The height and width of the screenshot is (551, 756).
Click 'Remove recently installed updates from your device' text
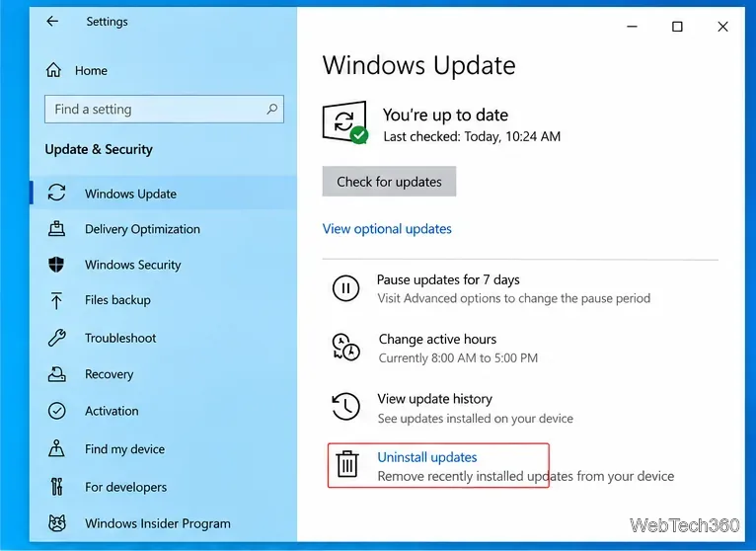[525, 476]
